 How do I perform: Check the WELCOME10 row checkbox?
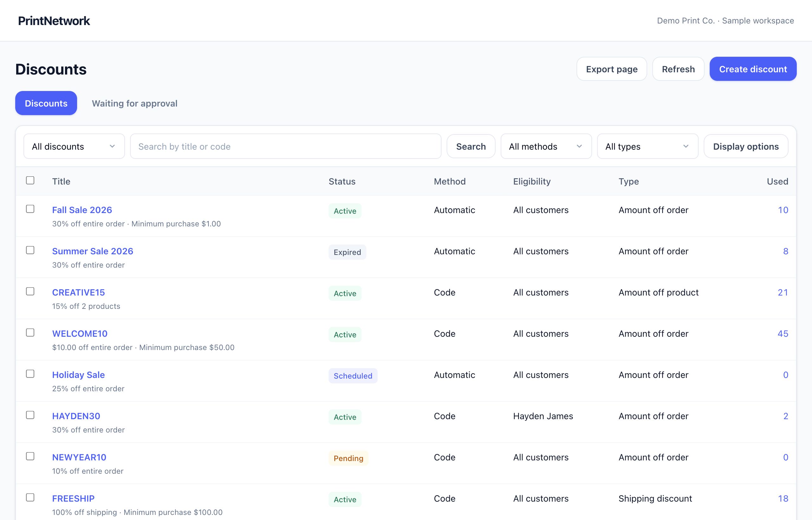(x=30, y=333)
